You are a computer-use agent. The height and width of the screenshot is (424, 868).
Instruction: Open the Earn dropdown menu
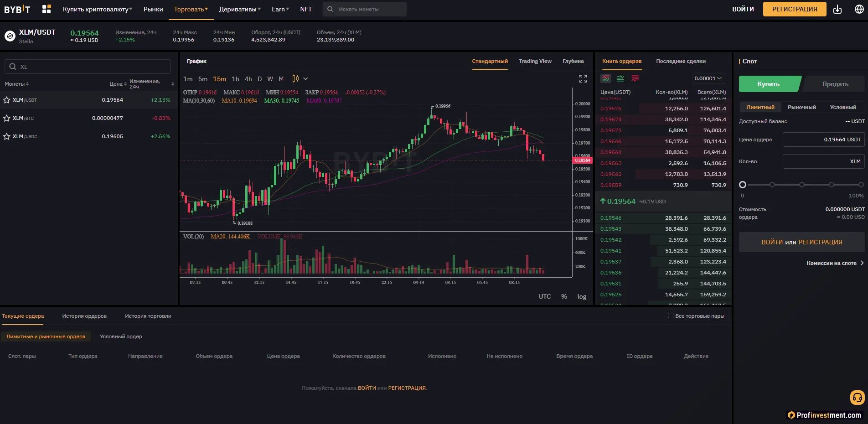pyautogui.click(x=280, y=9)
